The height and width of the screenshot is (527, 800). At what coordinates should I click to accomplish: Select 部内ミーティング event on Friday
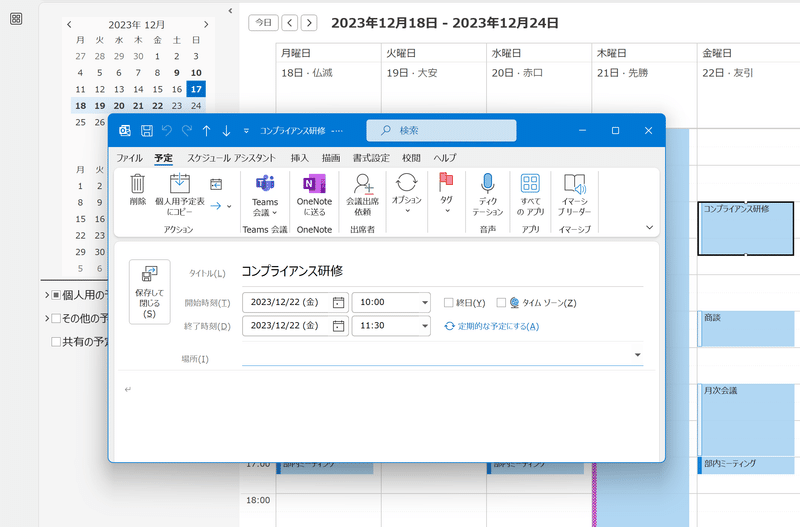tap(745, 465)
